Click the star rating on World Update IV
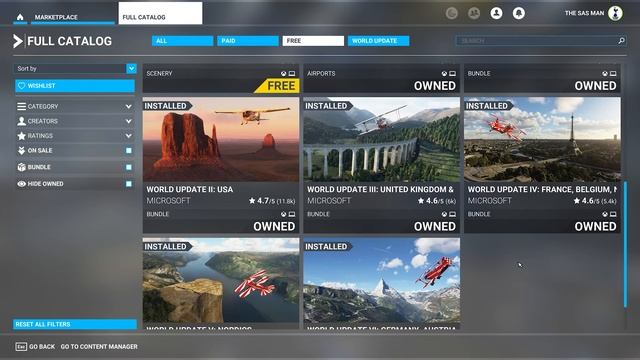This screenshot has width=640, height=360. pyautogui.click(x=595, y=201)
